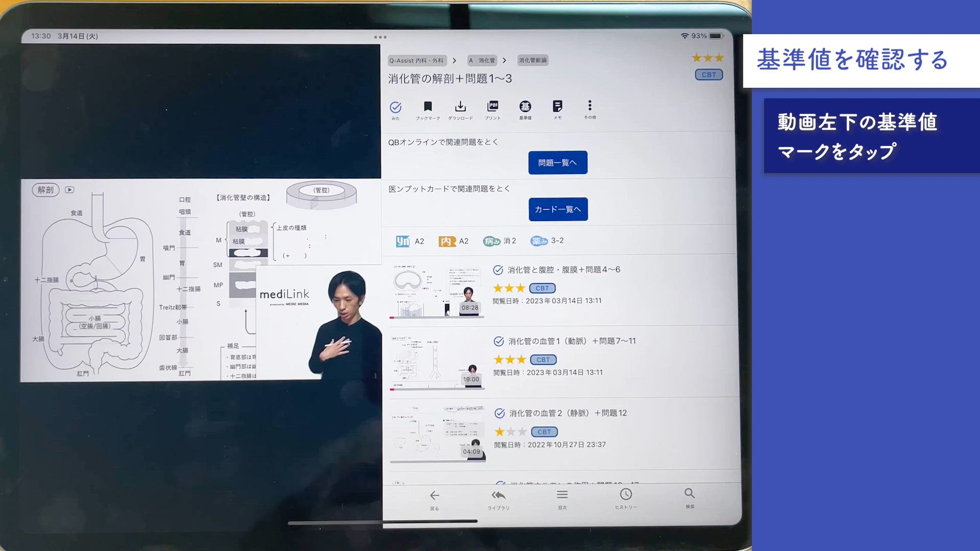Toggle watched check for 消化管と腹腔・腹膜 video
Screen dimensions: 980x551
tap(498, 270)
